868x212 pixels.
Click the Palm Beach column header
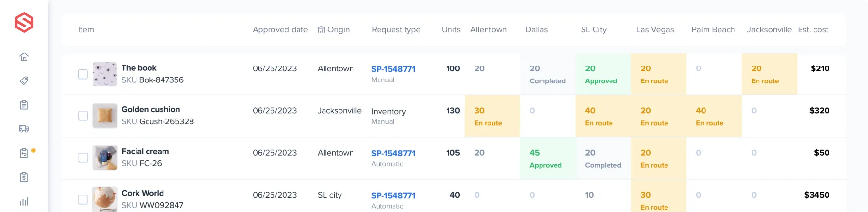[713, 29]
